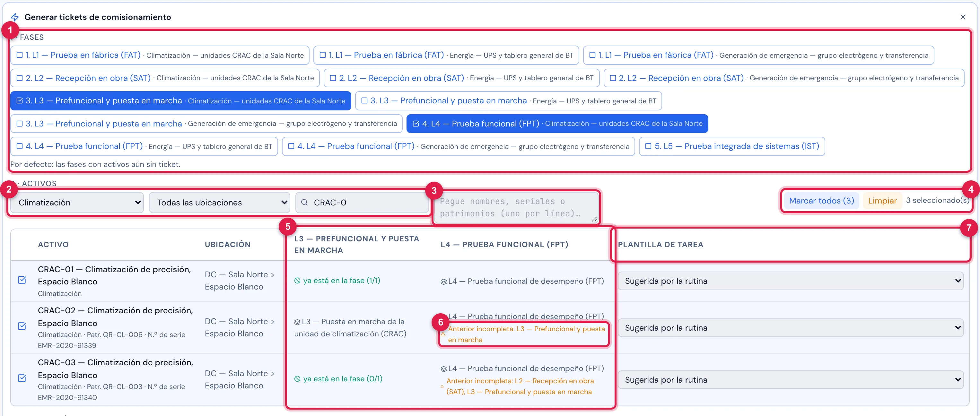Toggle L2 SAT Energía UPS phase chip
Image resolution: width=980 pixels, height=416 pixels.
click(x=461, y=78)
